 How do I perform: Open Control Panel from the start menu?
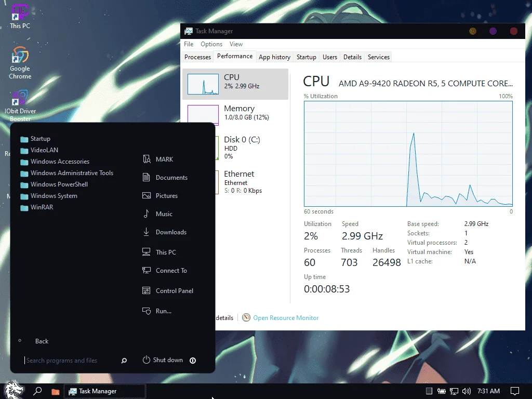click(168, 291)
